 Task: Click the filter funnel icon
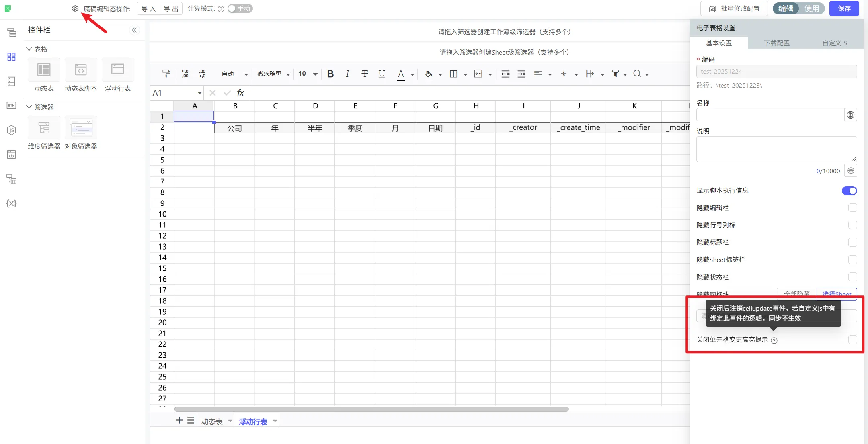coord(615,74)
